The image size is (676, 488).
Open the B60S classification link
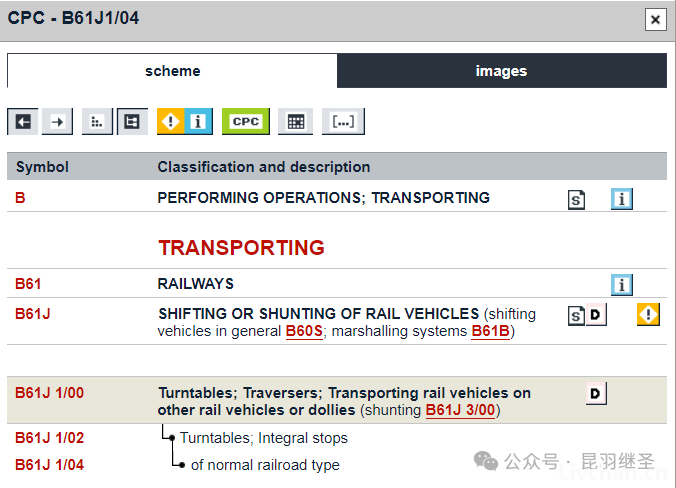(304, 331)
